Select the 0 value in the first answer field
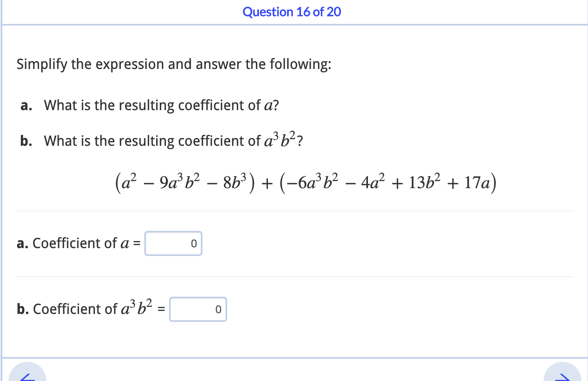The image size is (588, 381). point(193,243)
